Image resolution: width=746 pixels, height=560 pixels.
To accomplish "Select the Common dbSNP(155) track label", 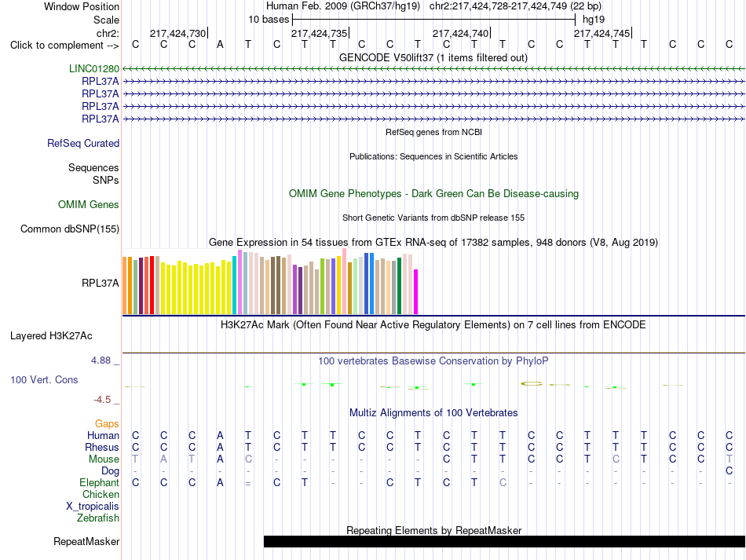I will coord(70,229).
